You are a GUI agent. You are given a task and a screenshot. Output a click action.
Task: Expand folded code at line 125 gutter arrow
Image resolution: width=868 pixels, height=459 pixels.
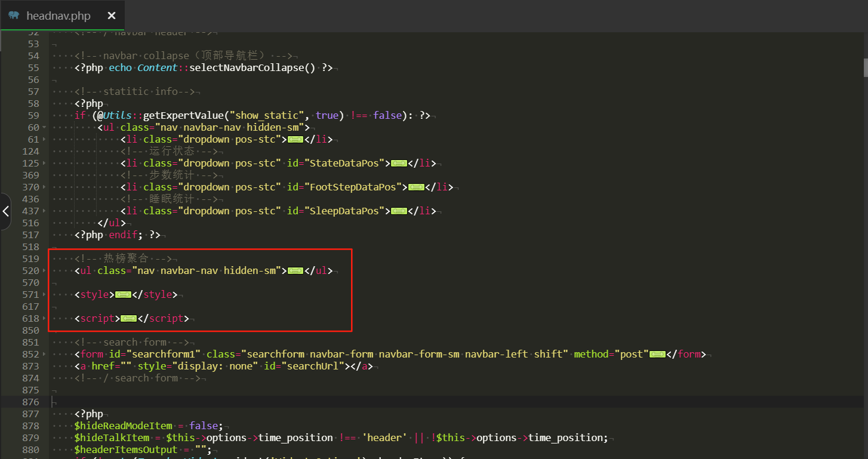click(45, 164)
